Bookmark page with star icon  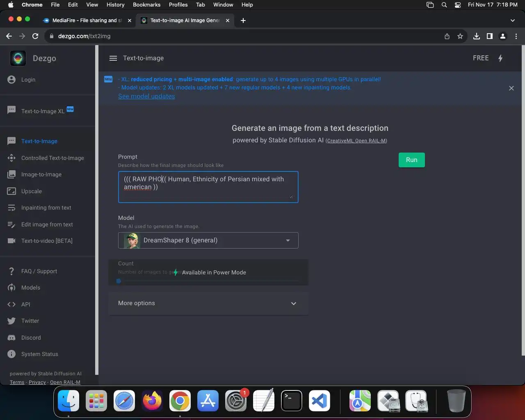pos(460,36)
